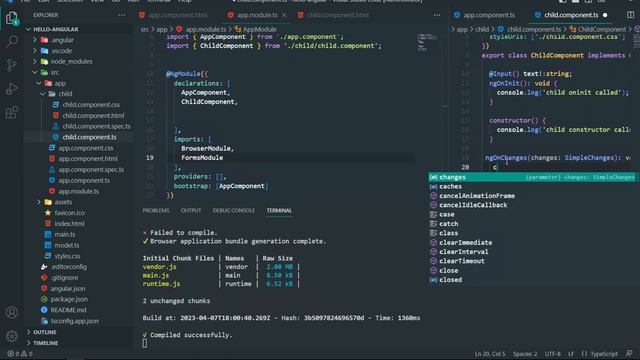Screen dimensions: 640x360
Task: Open Run and Debug view
Action: tap(12, 89)
